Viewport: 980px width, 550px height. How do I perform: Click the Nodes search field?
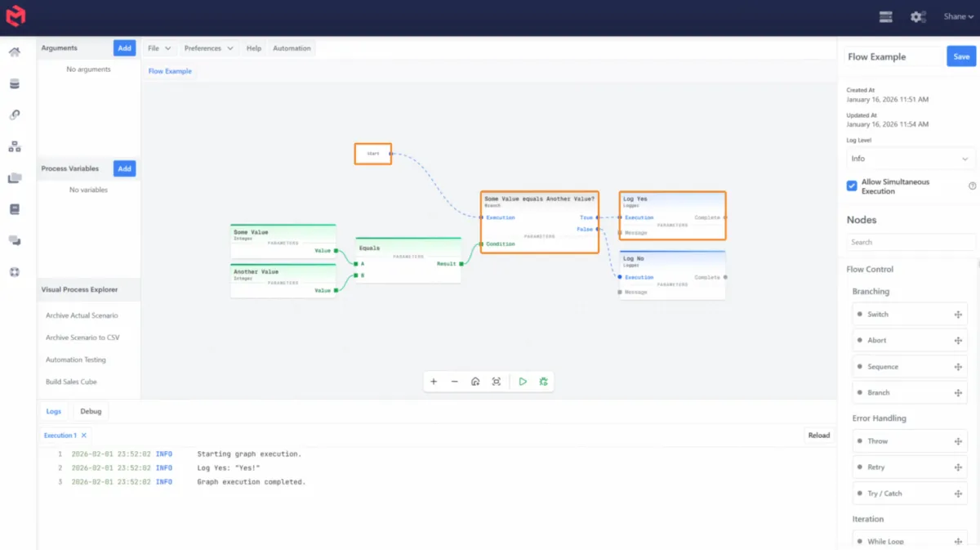910,242
